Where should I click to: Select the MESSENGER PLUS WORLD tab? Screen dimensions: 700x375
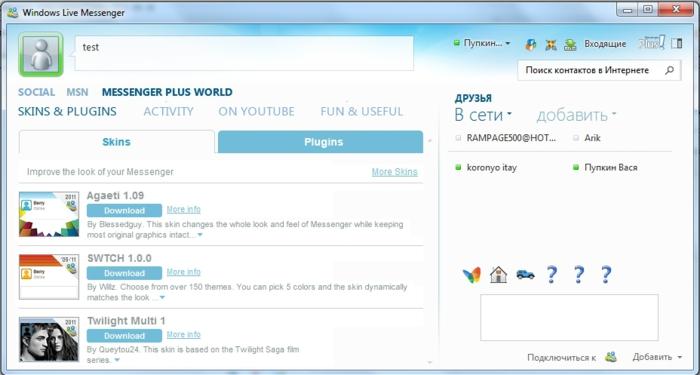167,92
